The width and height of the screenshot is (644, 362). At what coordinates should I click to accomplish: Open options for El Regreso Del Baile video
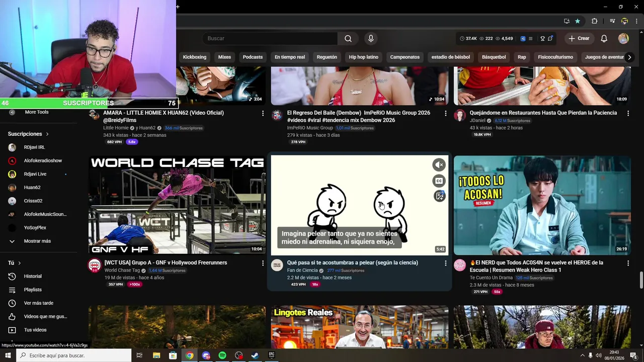coord(445,114)
